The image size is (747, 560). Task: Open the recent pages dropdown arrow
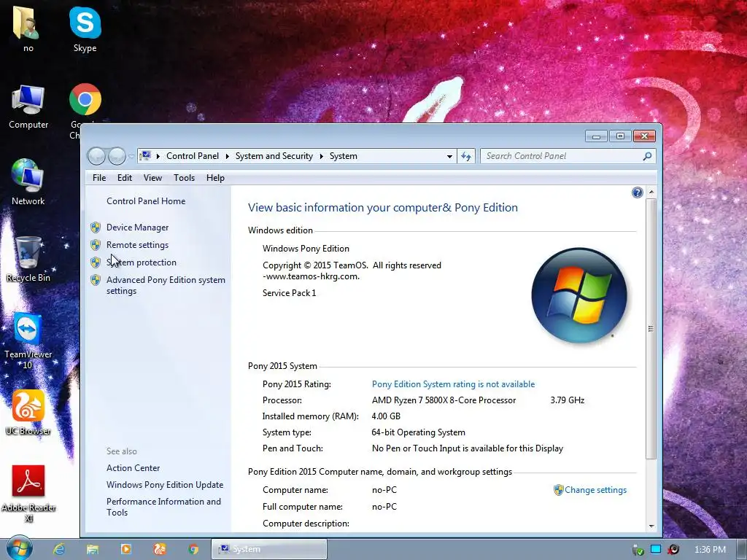click(x=131, y=156)
